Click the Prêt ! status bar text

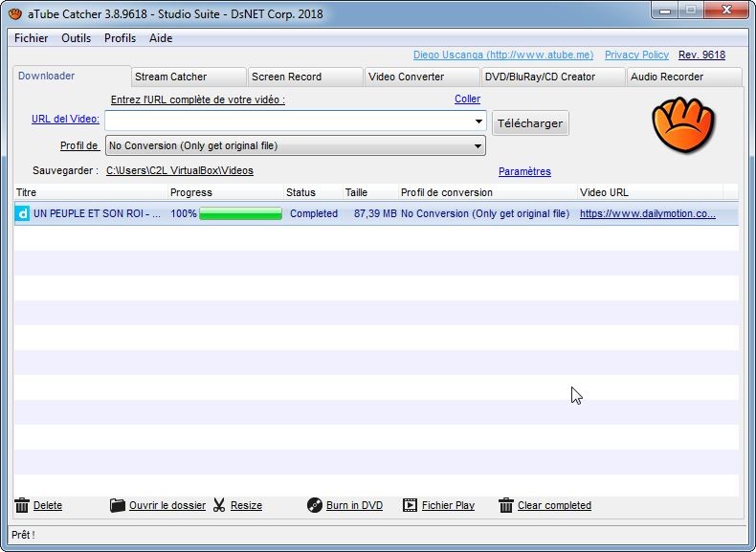[23, 535]
